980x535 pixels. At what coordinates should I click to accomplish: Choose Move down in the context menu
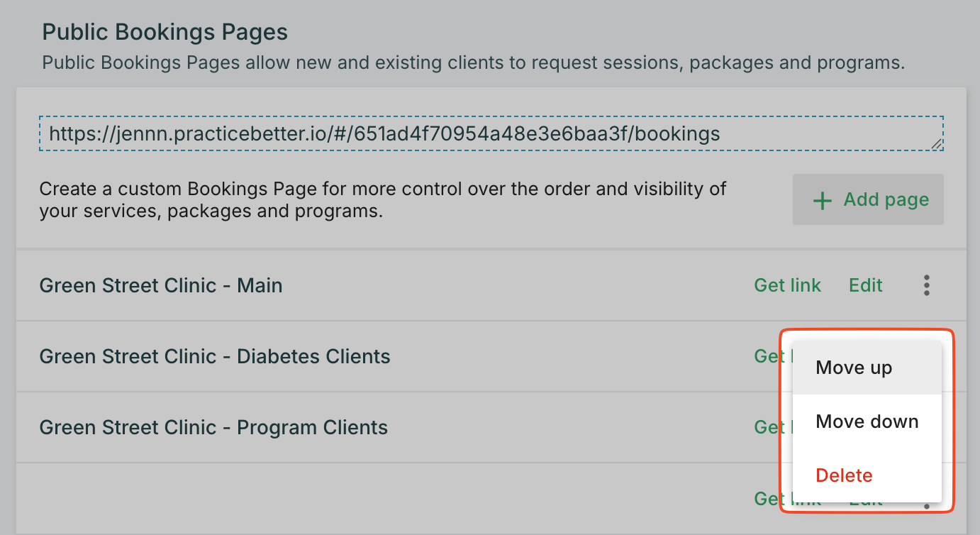(867, 421)
